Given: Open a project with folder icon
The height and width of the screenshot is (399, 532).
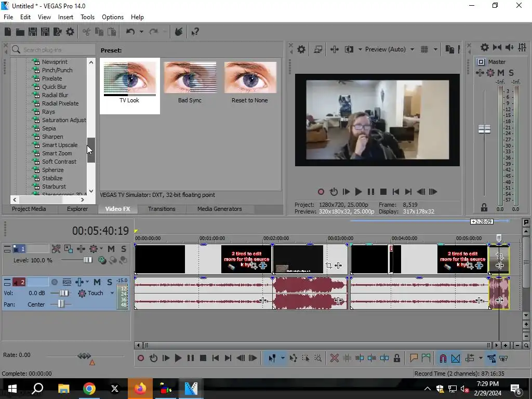Looking at the screenshot, I should (x=20, y=32).
